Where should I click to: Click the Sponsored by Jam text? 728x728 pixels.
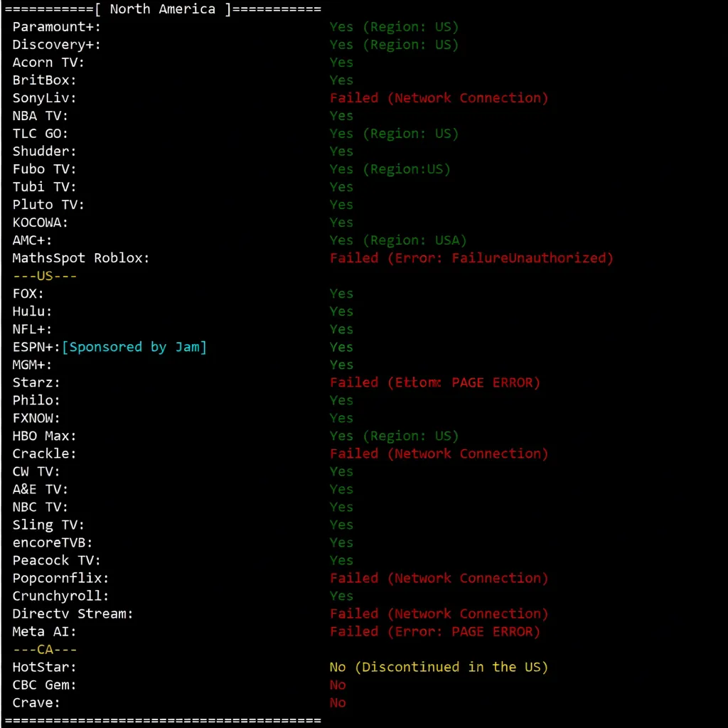pyautogui.click(x=134, y=347)
